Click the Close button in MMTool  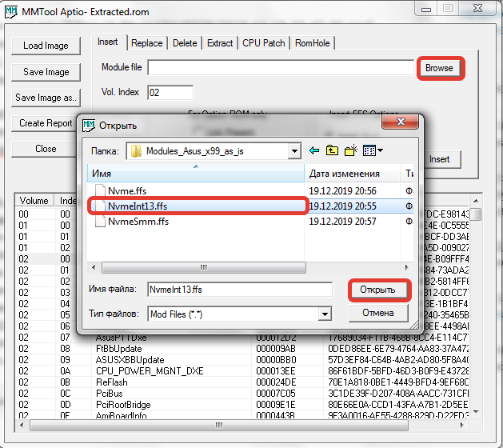pyautogui.click(x=46, y=149)
